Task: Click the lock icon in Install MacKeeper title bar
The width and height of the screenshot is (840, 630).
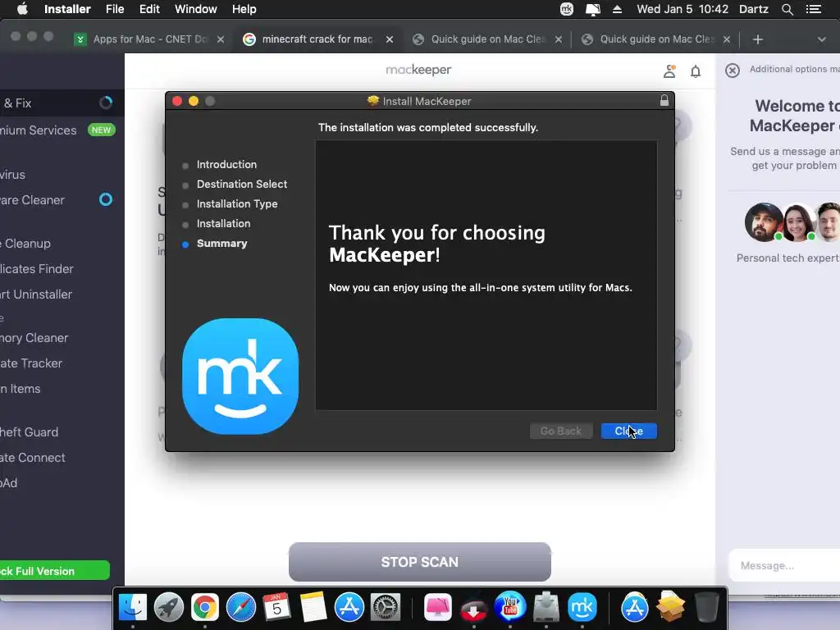Action: point(664,100)
